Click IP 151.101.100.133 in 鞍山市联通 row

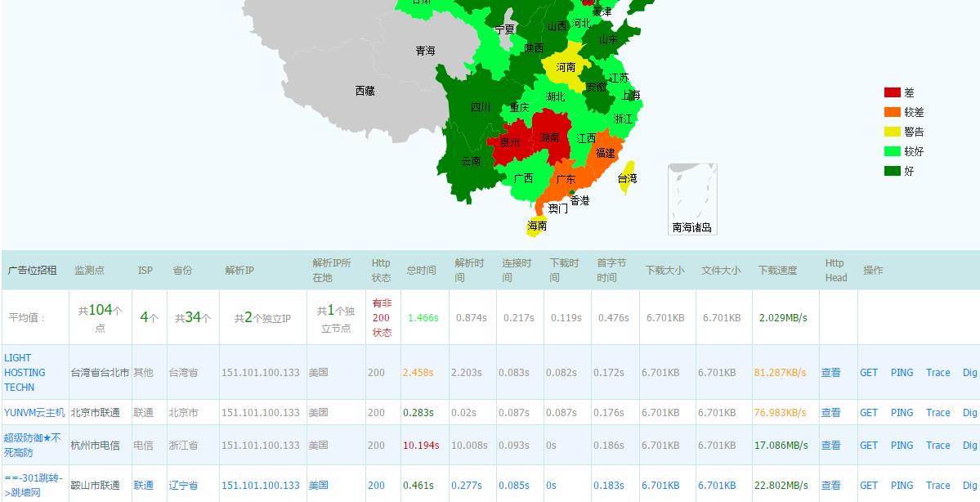coord(261,485)
